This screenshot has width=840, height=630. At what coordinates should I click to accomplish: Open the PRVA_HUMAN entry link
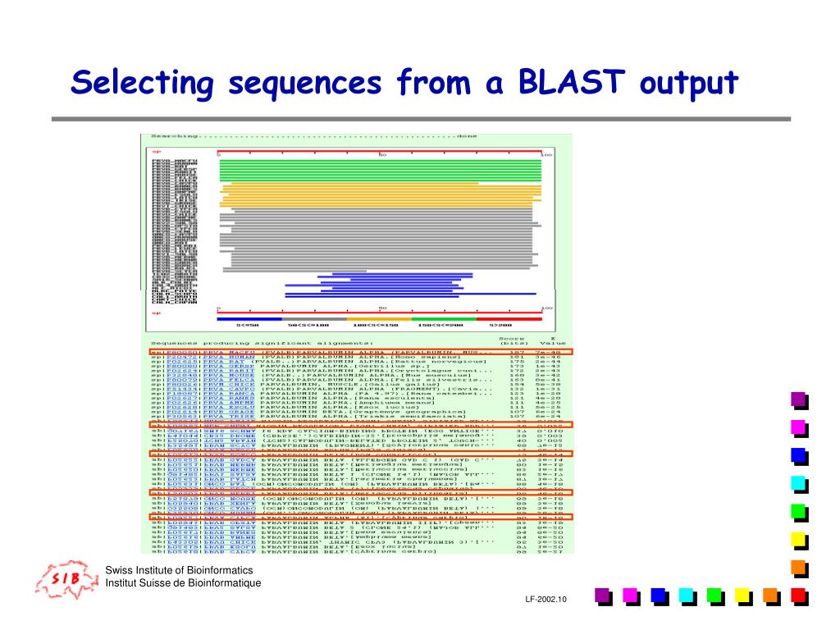[229, 357]
